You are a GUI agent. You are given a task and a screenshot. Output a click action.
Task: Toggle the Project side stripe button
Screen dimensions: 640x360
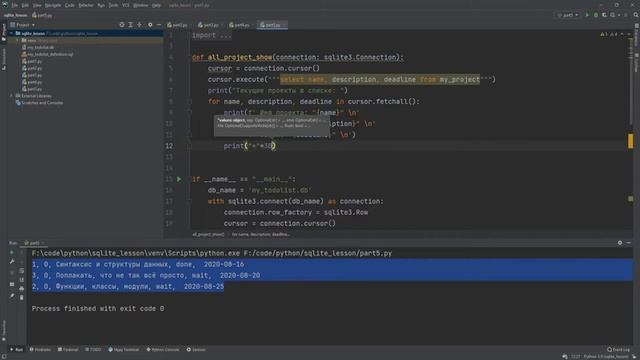pos(4,32)
